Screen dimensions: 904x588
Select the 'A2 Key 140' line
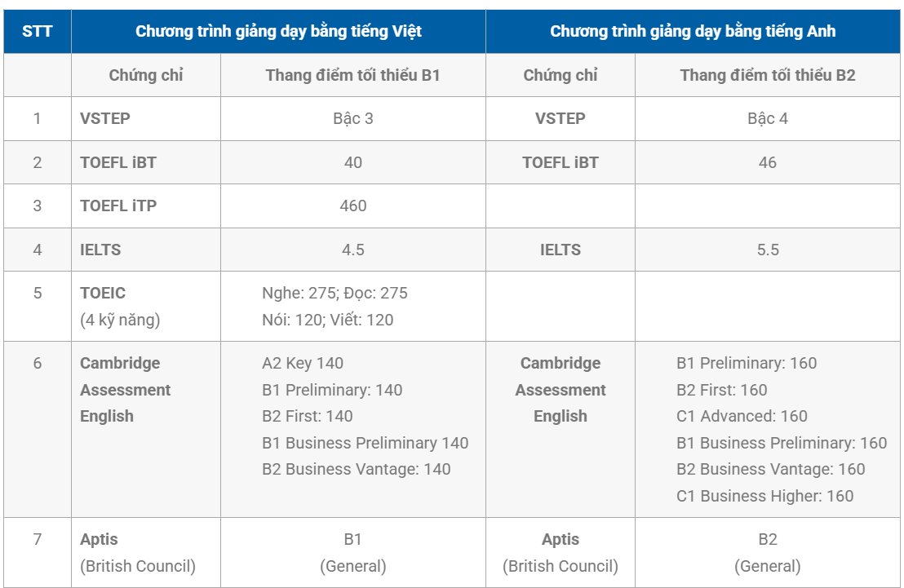tap(303, 363)
